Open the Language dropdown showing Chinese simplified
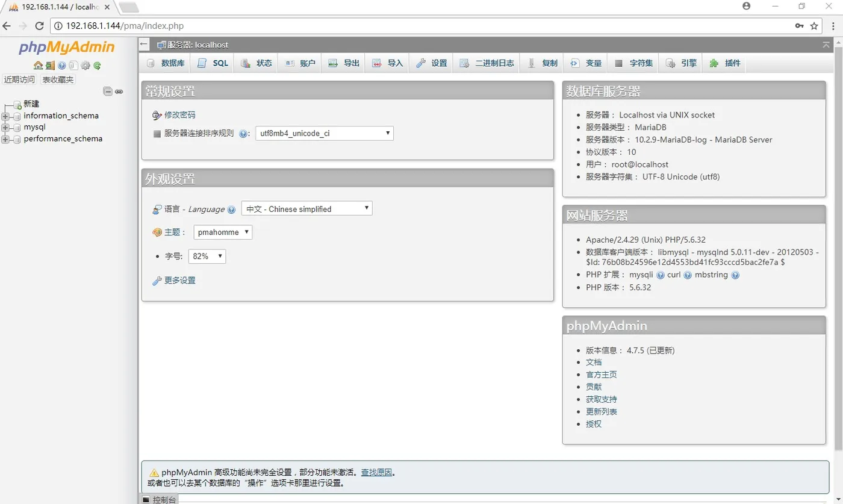This screenshot has height=504, width=843. (x=306, y=208)
